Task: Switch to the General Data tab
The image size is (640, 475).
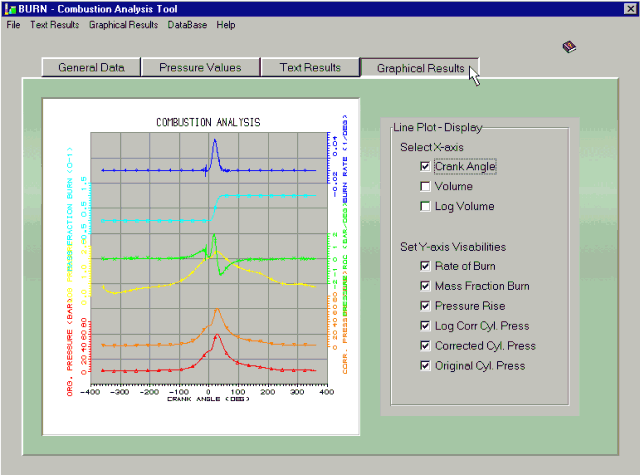Action: click(x=91, y=67)
